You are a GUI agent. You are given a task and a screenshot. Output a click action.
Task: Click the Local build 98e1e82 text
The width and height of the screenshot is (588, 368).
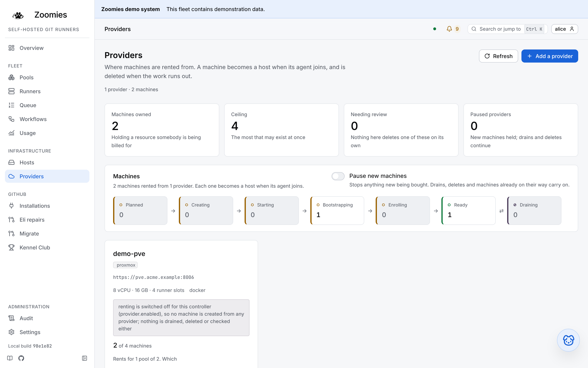click(x=30, y=346)
